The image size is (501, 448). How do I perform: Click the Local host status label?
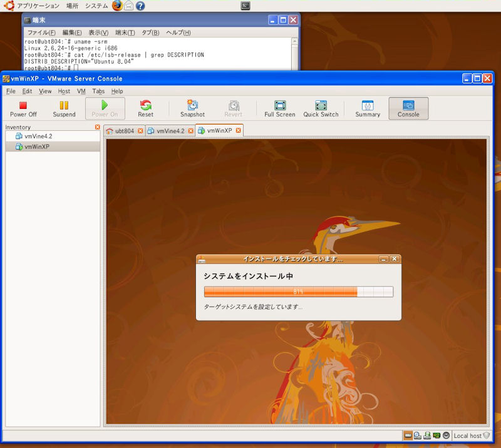[468, 436]
